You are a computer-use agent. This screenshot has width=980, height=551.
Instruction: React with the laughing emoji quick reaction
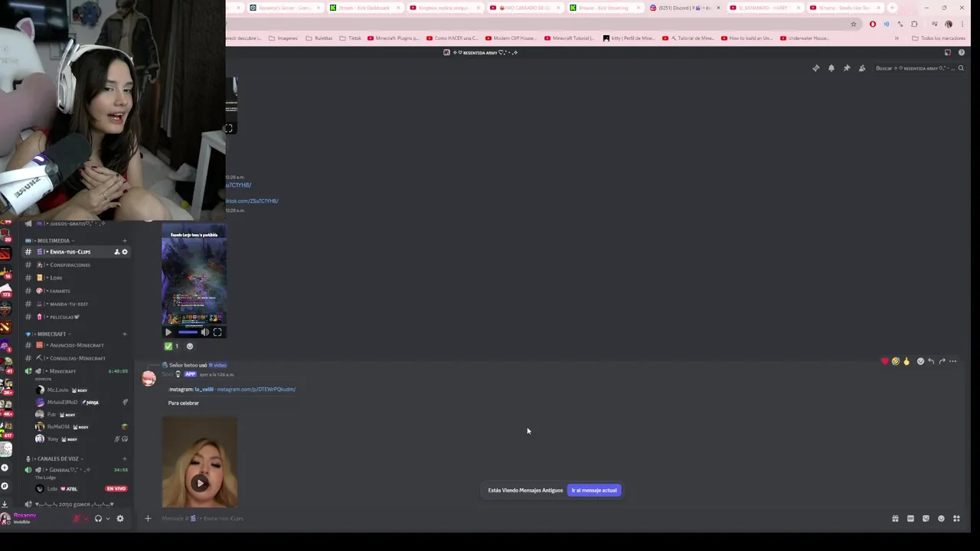click(x=896, y=361)
